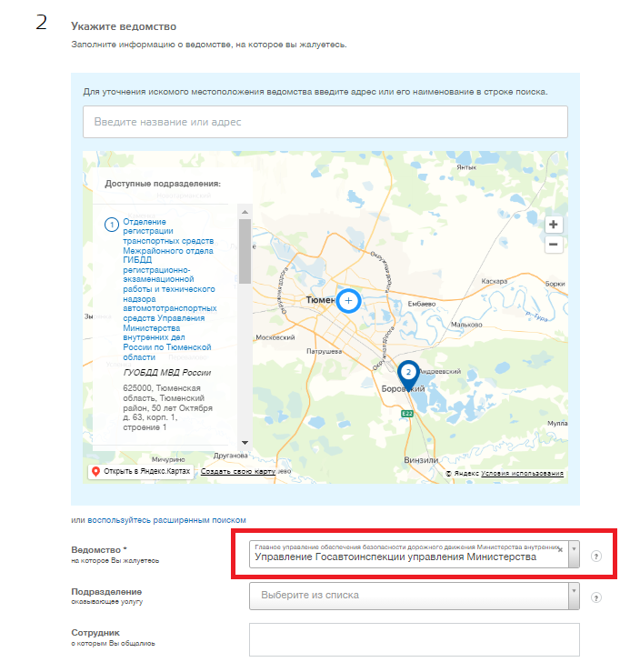Zoom in on the map
Screen dimensions: 620x672
point(554,225)
